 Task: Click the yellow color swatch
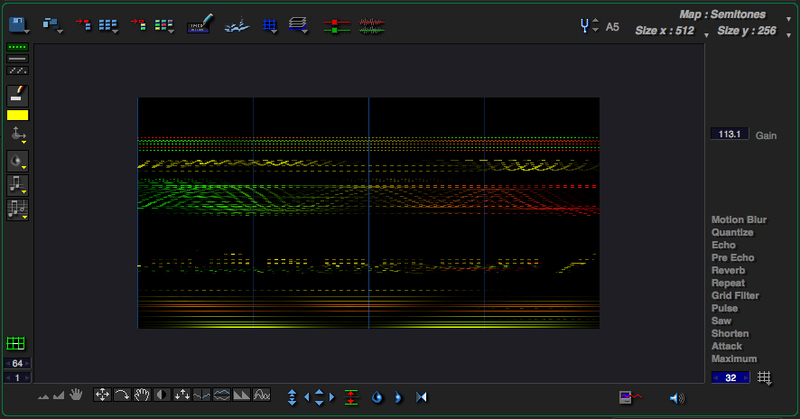click(17, 114)
